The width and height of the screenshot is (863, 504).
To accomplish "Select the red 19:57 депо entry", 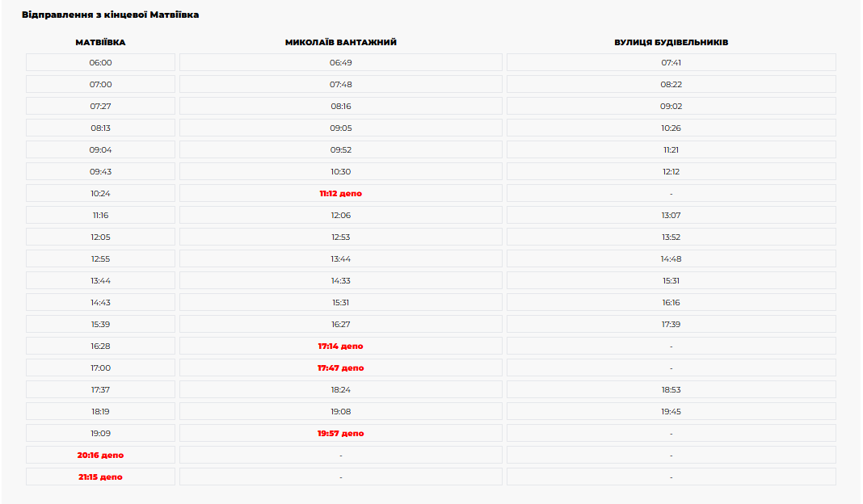I will pyautogui.click(x=340, y=434).
